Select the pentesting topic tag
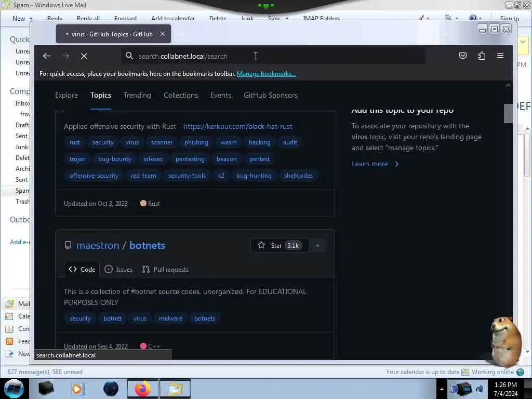The image size is (532, 399). coord(190,159)
